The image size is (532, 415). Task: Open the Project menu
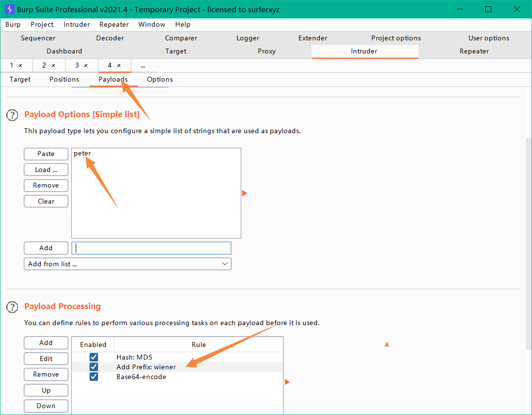point(42,24)
